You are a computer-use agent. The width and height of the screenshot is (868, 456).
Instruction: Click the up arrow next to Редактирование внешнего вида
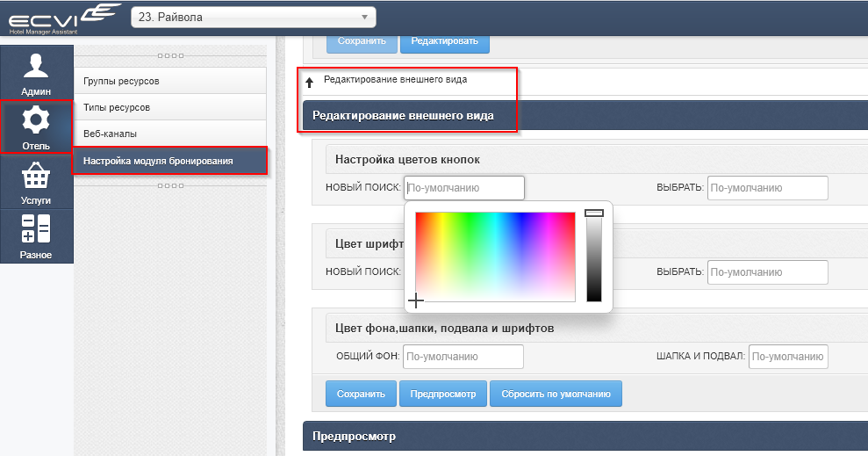309,83
